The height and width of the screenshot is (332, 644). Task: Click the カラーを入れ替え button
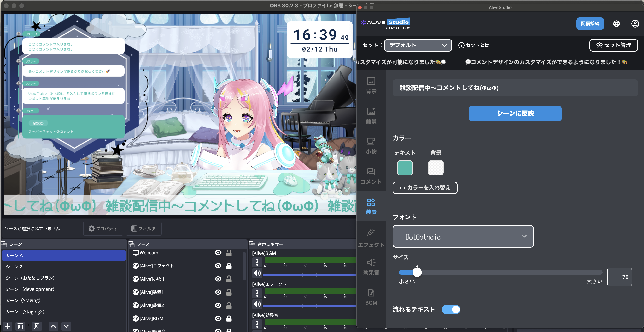click(x=425, y=188)
